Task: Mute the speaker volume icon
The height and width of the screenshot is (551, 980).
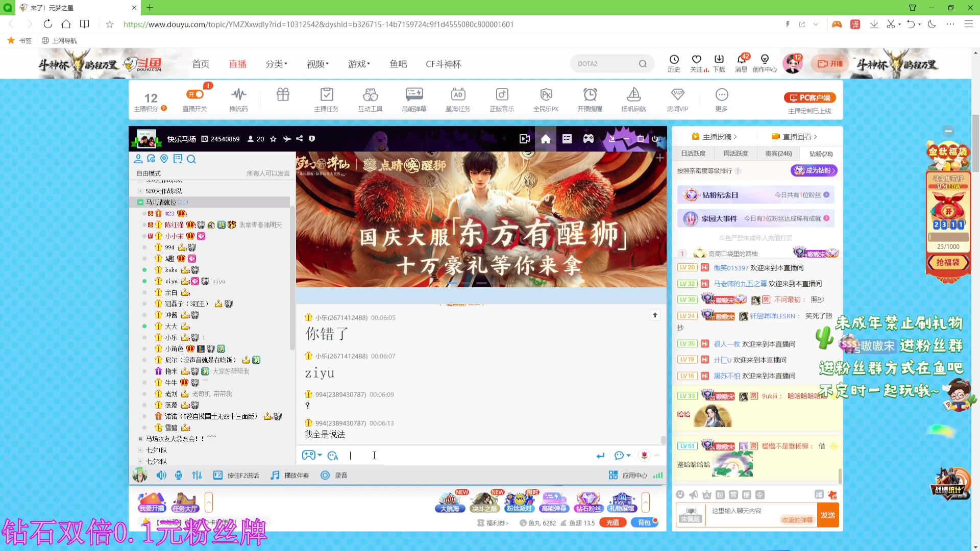Action: (x=161, y=475)
